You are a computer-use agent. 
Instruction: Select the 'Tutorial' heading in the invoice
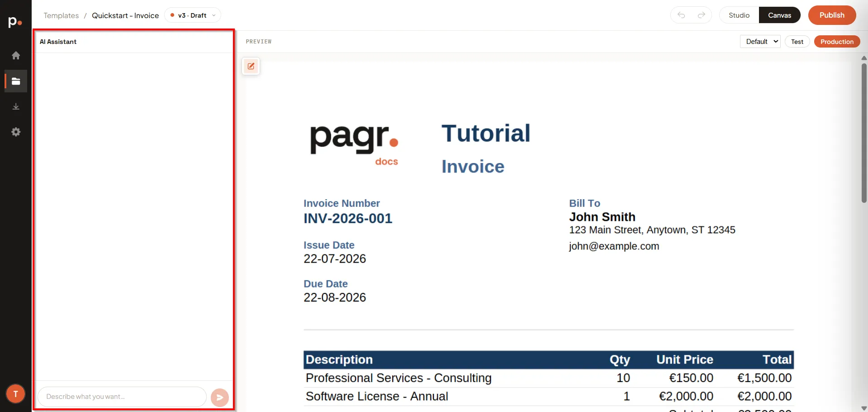point(486,133)
